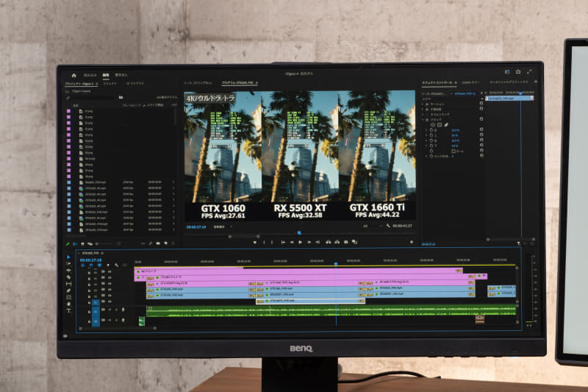Toggle Snap in the timeline header

pyautogui.click(x=91, y=266)
